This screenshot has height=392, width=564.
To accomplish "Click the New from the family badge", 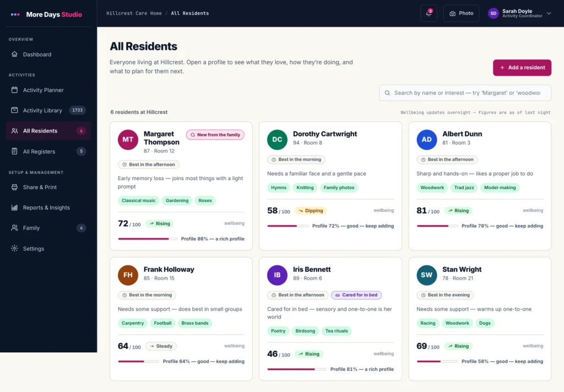I will point(215,135).
